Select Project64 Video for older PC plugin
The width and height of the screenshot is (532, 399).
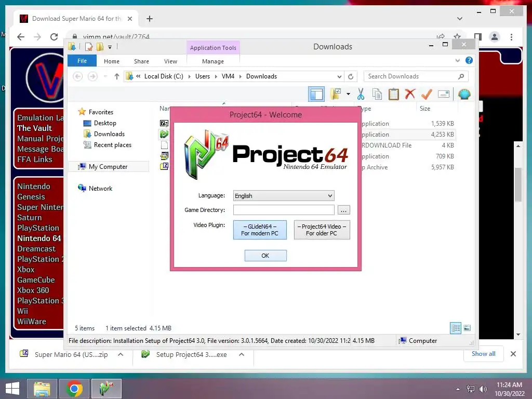click(x=322, y=230)
